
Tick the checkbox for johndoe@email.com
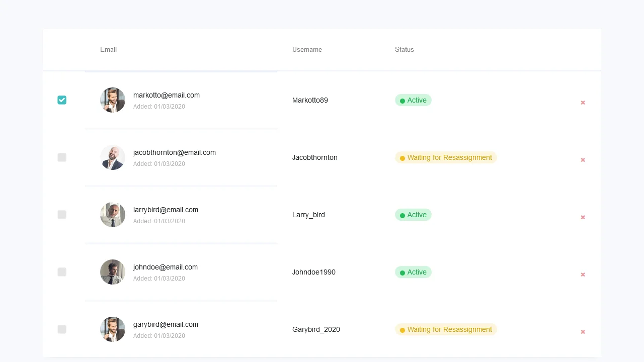(62, 272)
